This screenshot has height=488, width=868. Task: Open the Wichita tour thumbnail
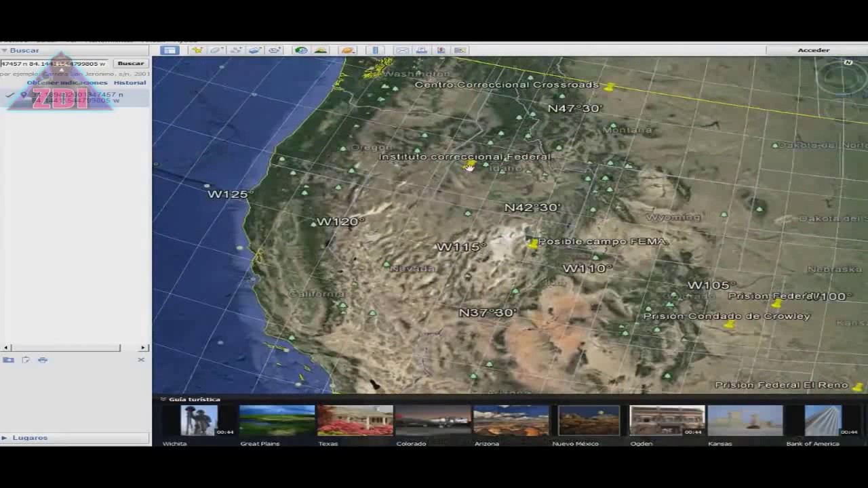(x=199, y=420)
